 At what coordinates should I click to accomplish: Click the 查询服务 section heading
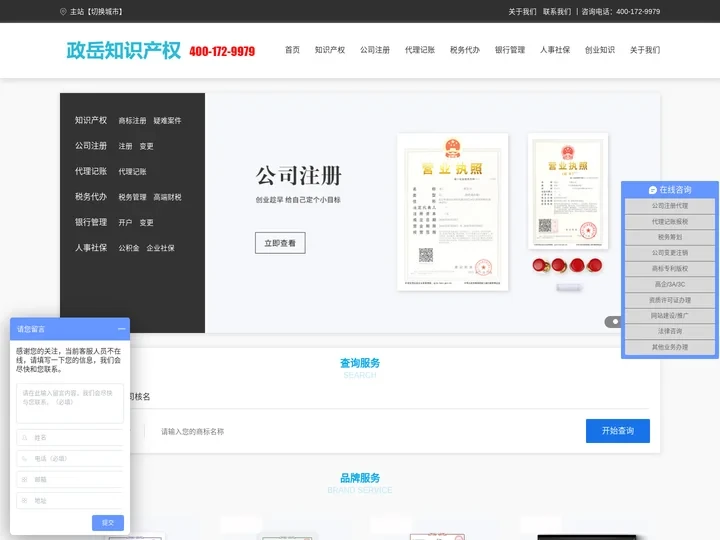click(360, 363)
